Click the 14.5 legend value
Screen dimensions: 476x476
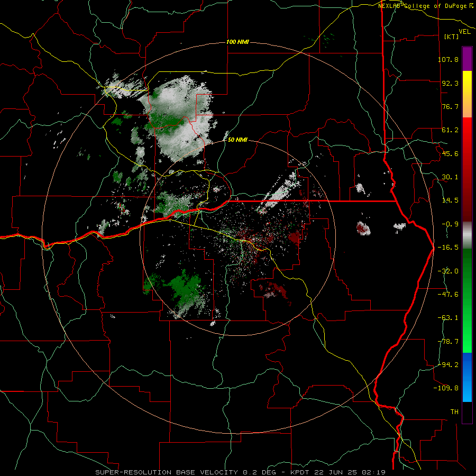click(450, 200)
